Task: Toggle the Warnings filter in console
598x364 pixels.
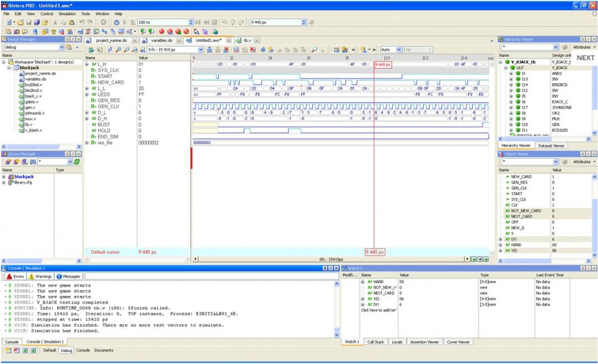Action: [40, 277]
